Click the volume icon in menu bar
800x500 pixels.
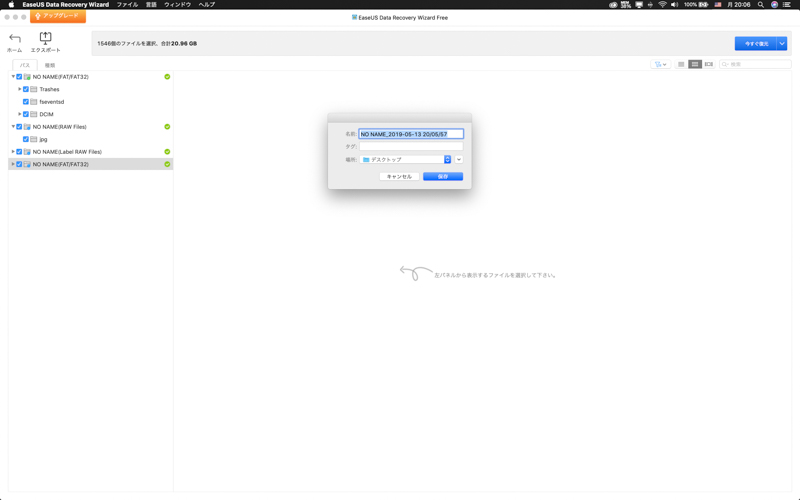[674, 5]
